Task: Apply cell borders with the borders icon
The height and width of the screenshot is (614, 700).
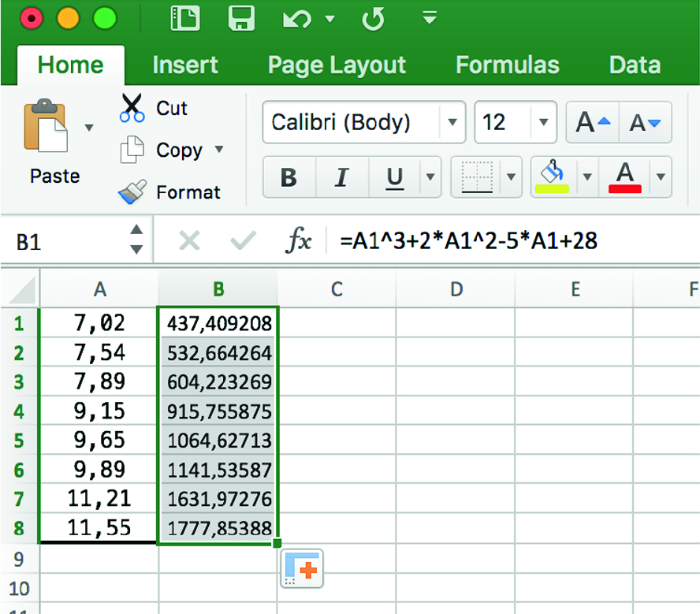Action: tap(477, 177)
